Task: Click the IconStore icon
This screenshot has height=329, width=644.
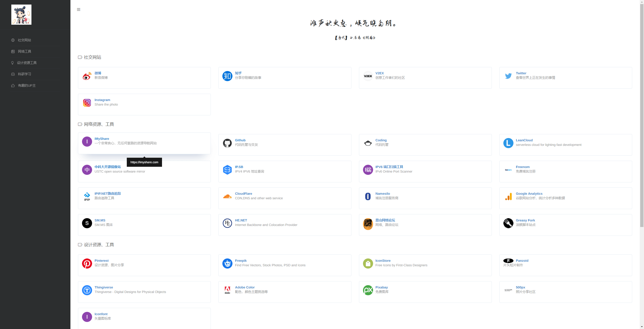Action: 368,262
